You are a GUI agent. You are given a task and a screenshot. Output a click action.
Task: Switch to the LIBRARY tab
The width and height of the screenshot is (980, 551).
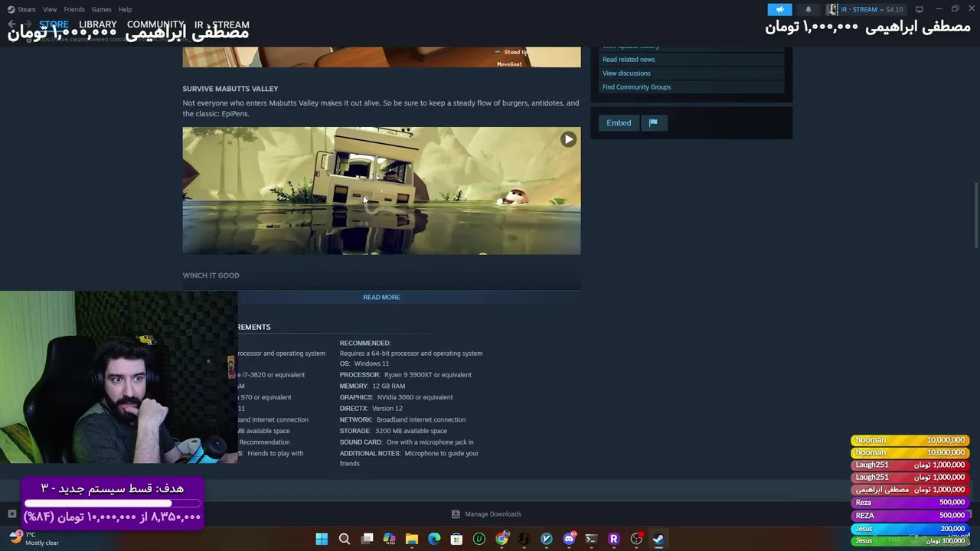[x=98, y=24]
